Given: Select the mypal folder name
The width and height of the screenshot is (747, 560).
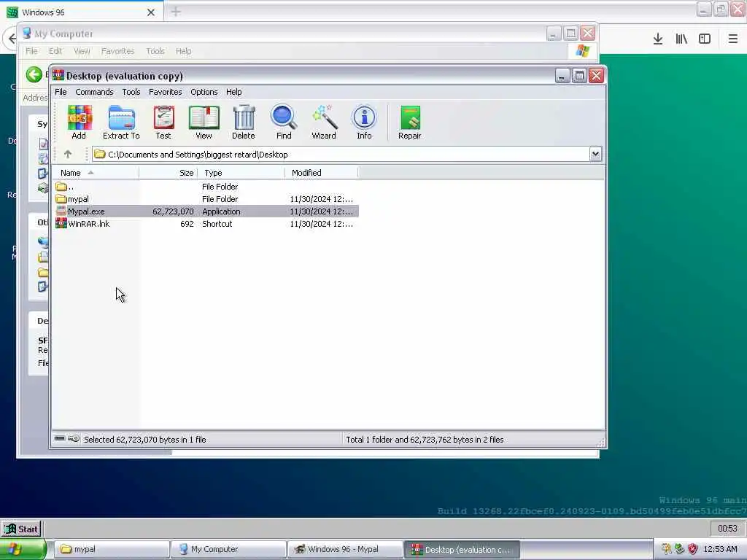Looking at the screenshot, I should pyautogui.click(x=78, y=198).
